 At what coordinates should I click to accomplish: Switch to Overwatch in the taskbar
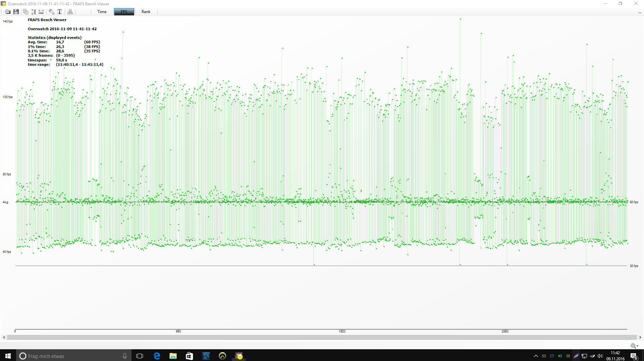click(222, 356)
